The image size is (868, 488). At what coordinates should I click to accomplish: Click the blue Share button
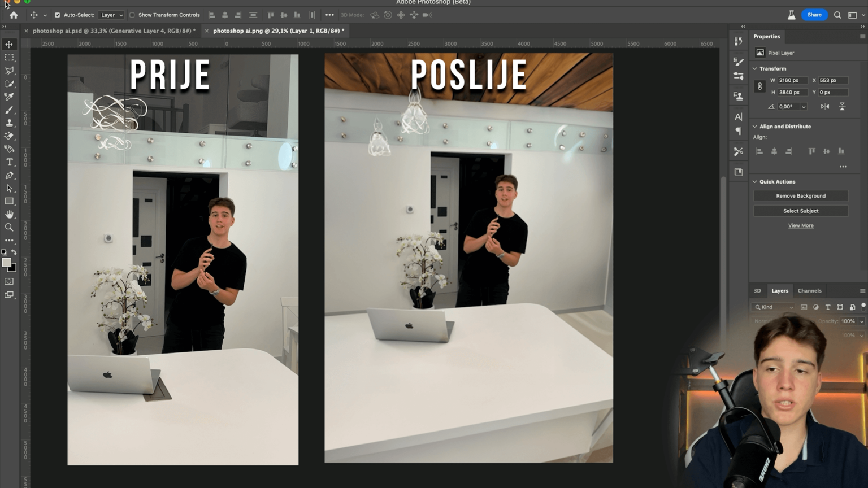814,15
